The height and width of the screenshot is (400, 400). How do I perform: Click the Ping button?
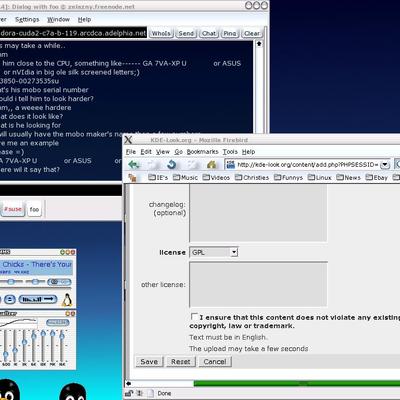230,33
